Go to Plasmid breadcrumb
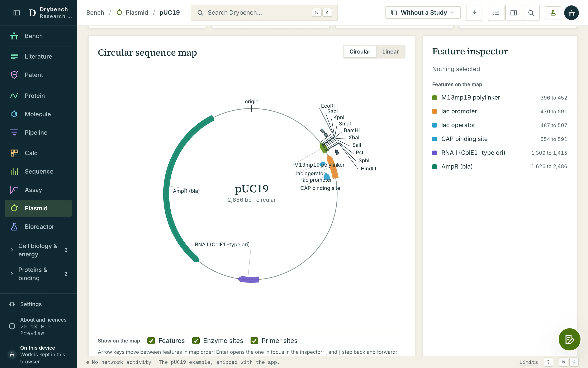Viewport: 588px width, 368px height. [x=132, y=13]
